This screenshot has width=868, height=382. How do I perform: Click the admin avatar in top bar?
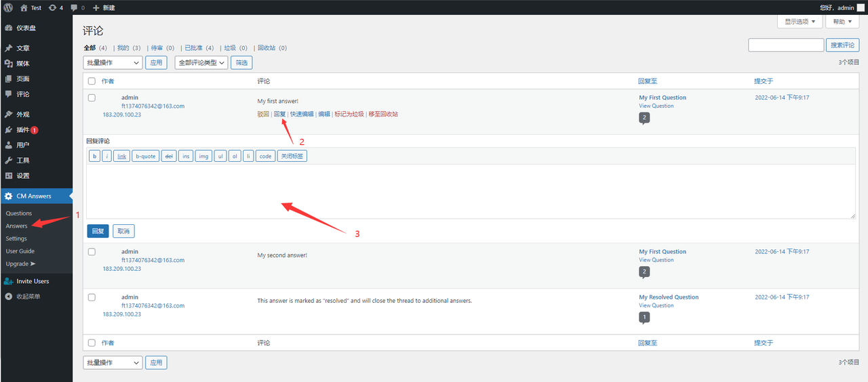coord(861,7)
